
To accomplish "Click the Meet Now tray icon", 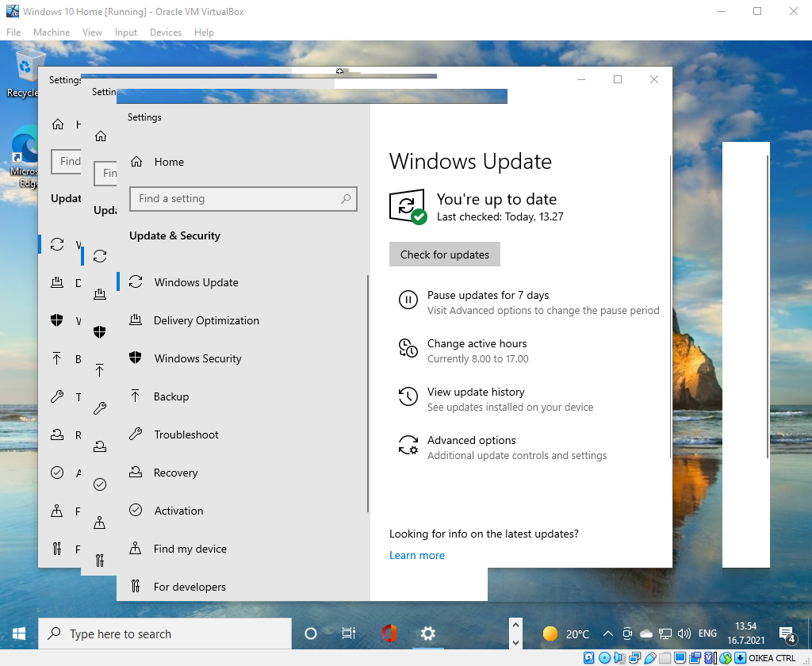I will [x=627, y=633].
